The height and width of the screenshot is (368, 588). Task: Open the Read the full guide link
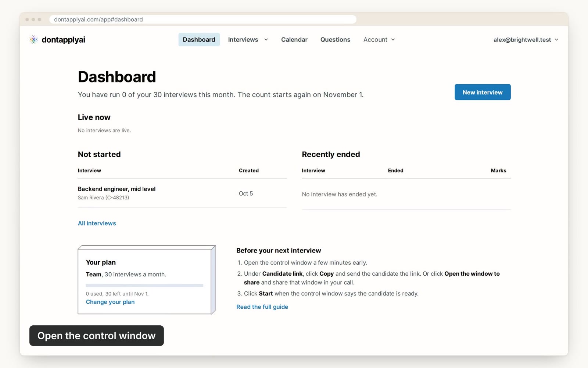pyautogui.click(x=262, y=307)
